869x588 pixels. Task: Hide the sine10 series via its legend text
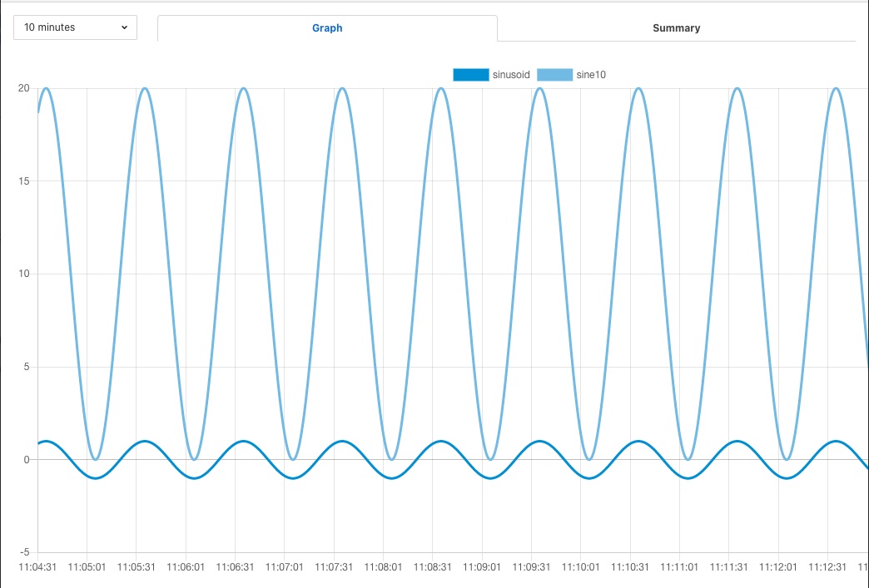pos(591,75)
